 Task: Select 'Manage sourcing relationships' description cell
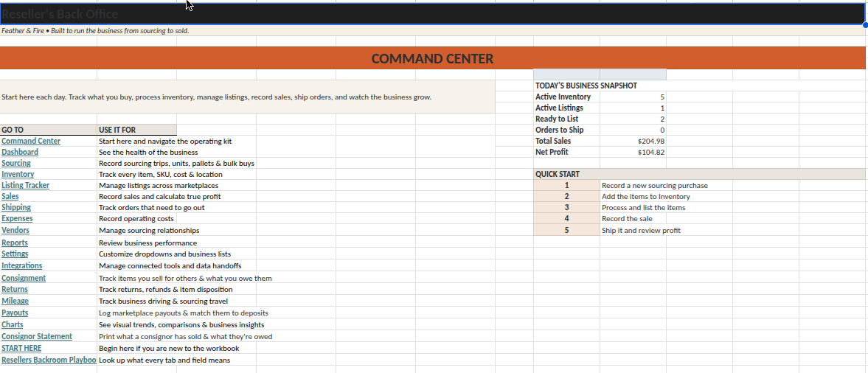[150, 230]
